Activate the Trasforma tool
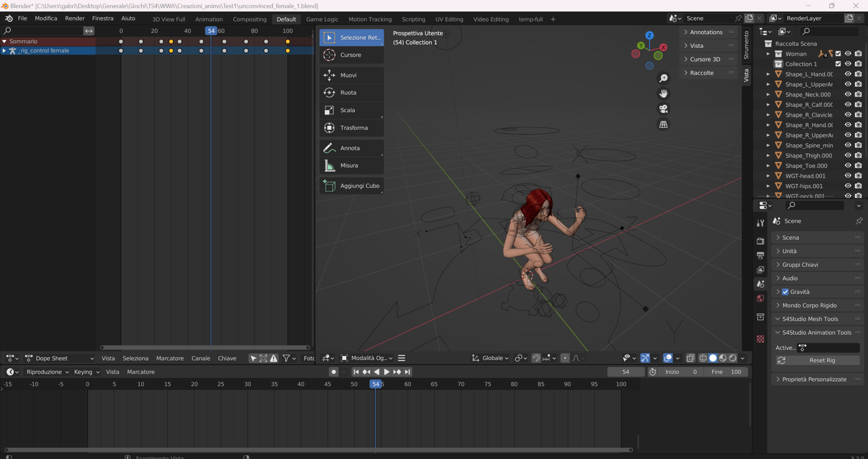This screenshot has width=868, height=459. (x=352, y=128)
